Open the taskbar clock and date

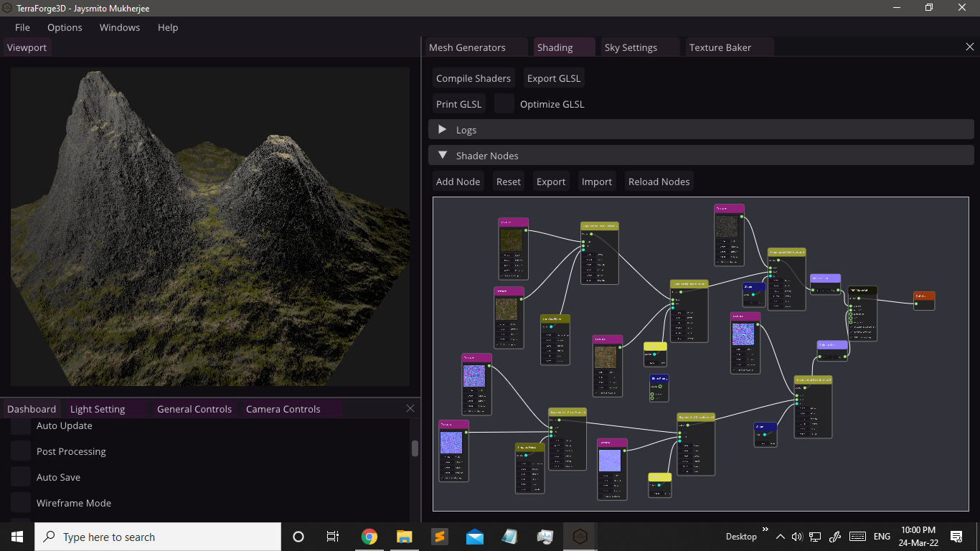[918, 537]
